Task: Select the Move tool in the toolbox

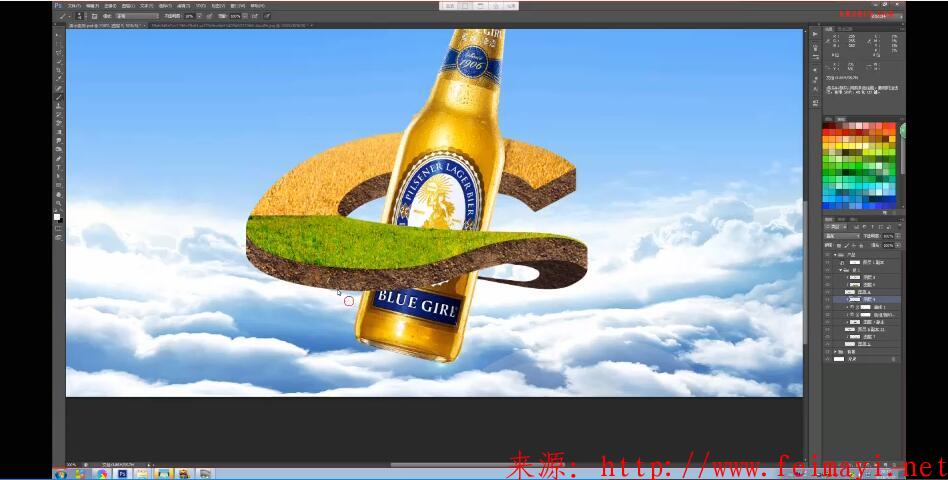Action: (x=58, y=35)
